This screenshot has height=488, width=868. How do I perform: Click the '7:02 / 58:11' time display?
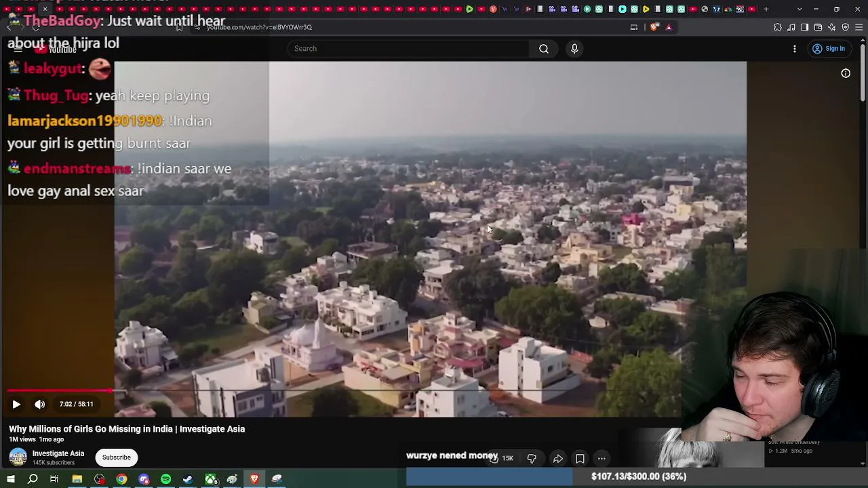point(76,405)
